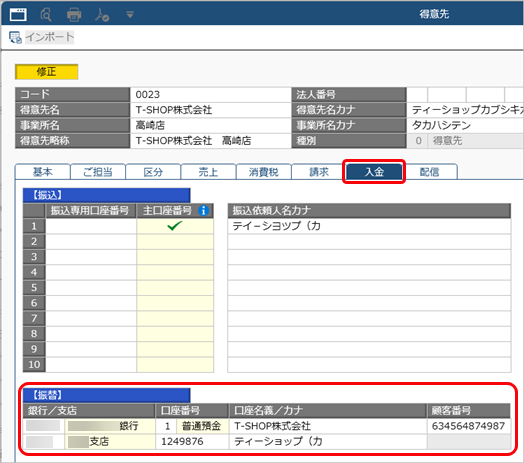524x463 pixels.
Task: Click the 事業所名 field 高崎店
Action: [210, 125]
